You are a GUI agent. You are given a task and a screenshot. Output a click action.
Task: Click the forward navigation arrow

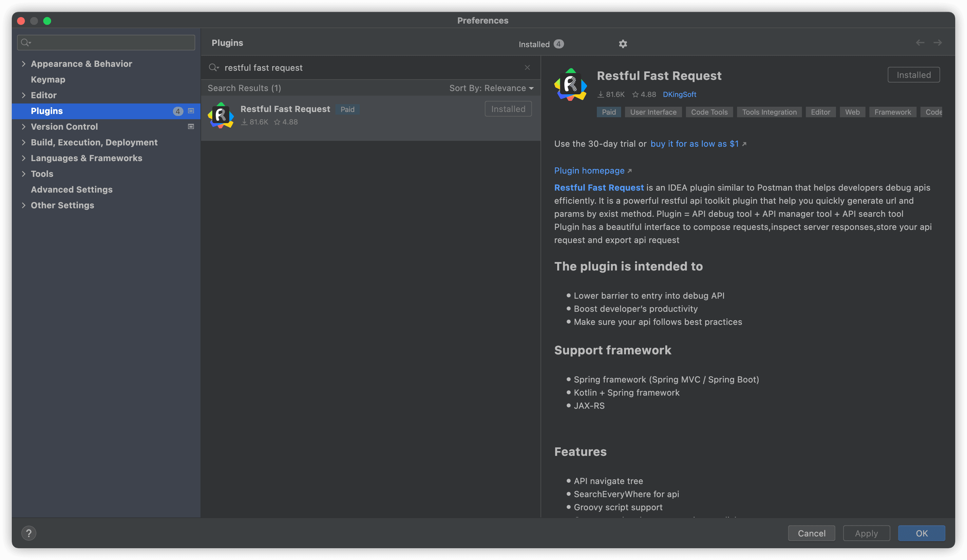(x=938, y=43)
